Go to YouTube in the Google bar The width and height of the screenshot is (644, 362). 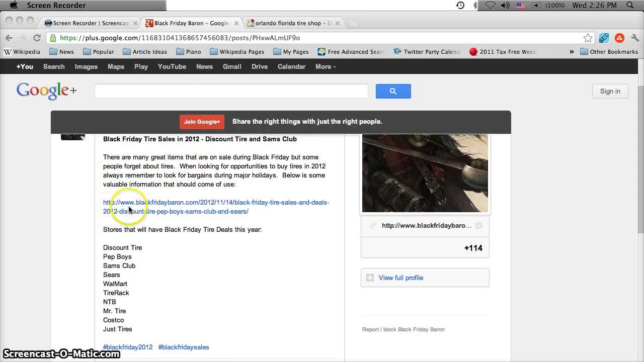pos(172,66)
